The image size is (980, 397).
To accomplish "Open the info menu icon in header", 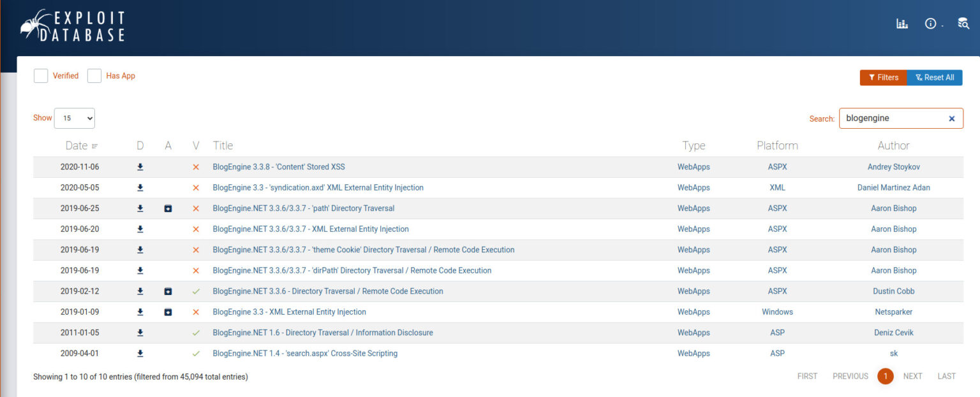I will pos(930,24).
